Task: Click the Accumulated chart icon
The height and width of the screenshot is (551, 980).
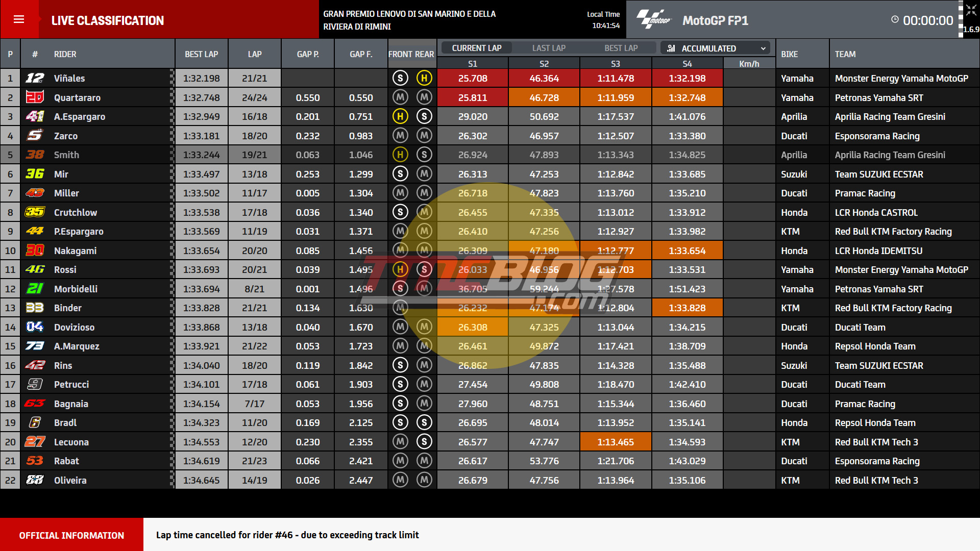Action: click(x=671, y=48)
